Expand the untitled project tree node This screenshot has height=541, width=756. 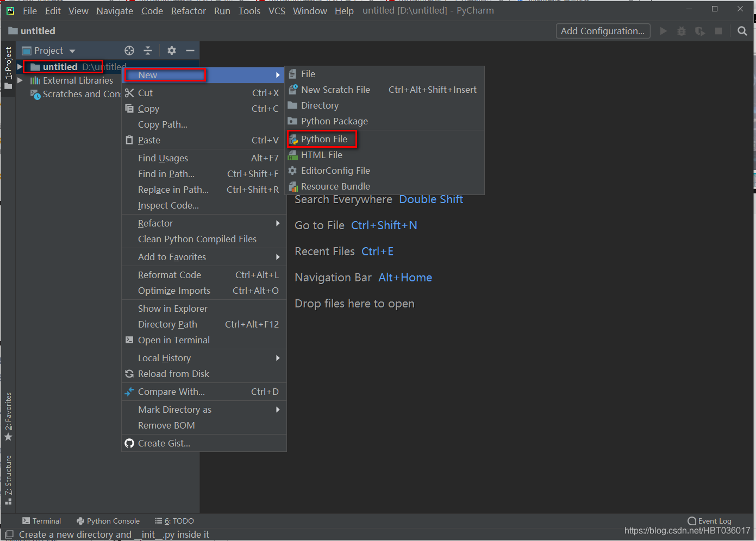click(x=20, y=66)
